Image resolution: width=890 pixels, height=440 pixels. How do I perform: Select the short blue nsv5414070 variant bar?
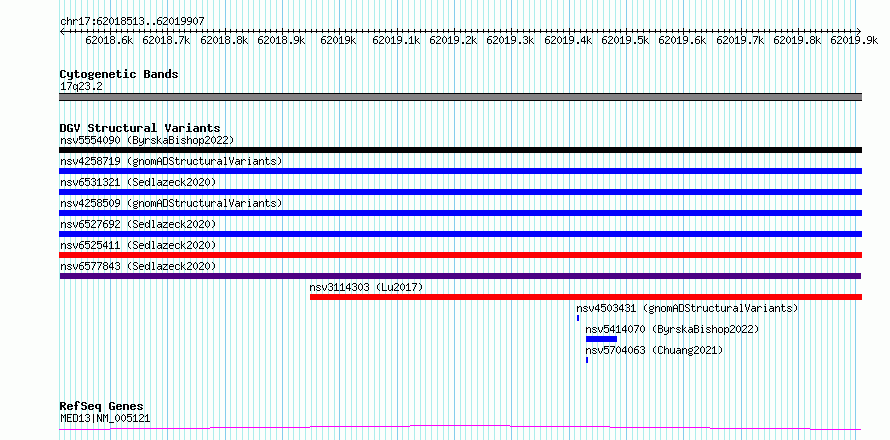click(x=601, y=339)
